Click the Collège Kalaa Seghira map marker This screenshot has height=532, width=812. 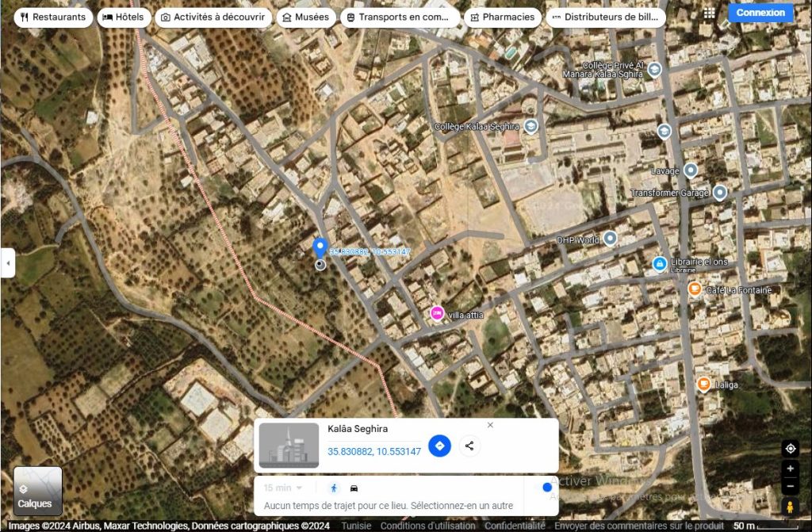coord(531,126)
